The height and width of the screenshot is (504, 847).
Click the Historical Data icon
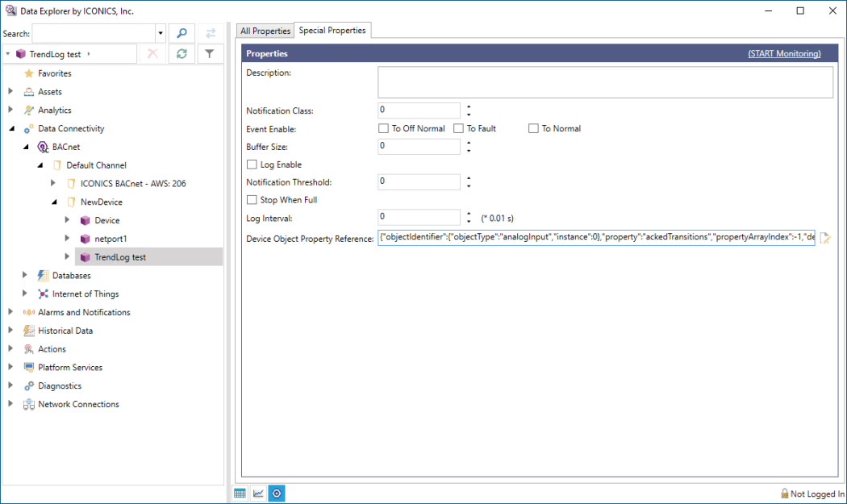[x=29, y=331]
